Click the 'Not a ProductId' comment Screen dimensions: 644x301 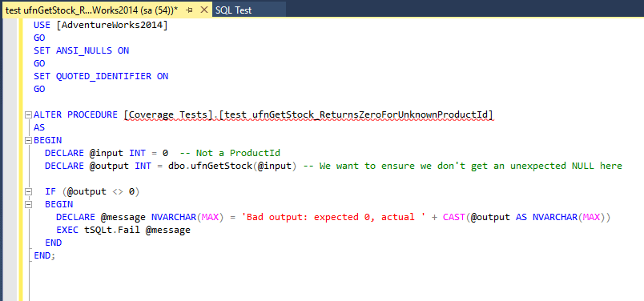pos(230,153)
